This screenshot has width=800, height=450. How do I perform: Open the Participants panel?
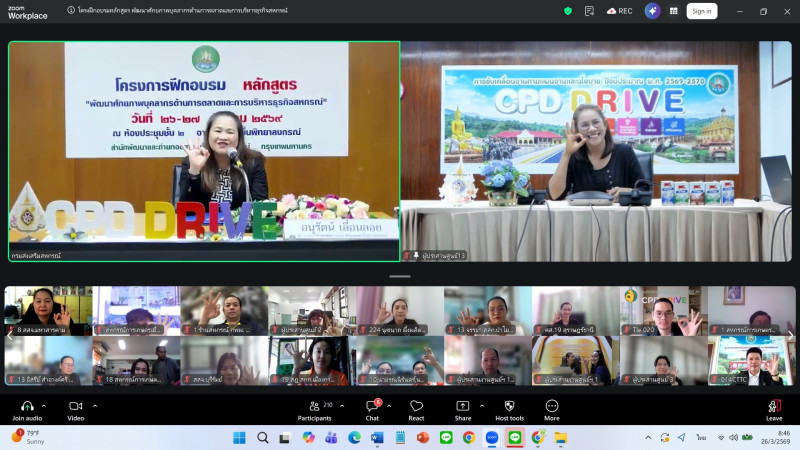point(313,406)
